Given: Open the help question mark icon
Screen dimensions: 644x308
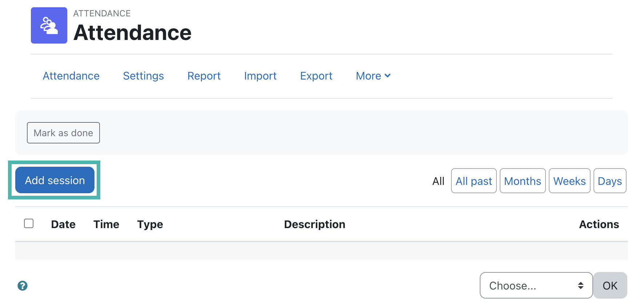Looking at the screenshot, I should coord(23,286).
